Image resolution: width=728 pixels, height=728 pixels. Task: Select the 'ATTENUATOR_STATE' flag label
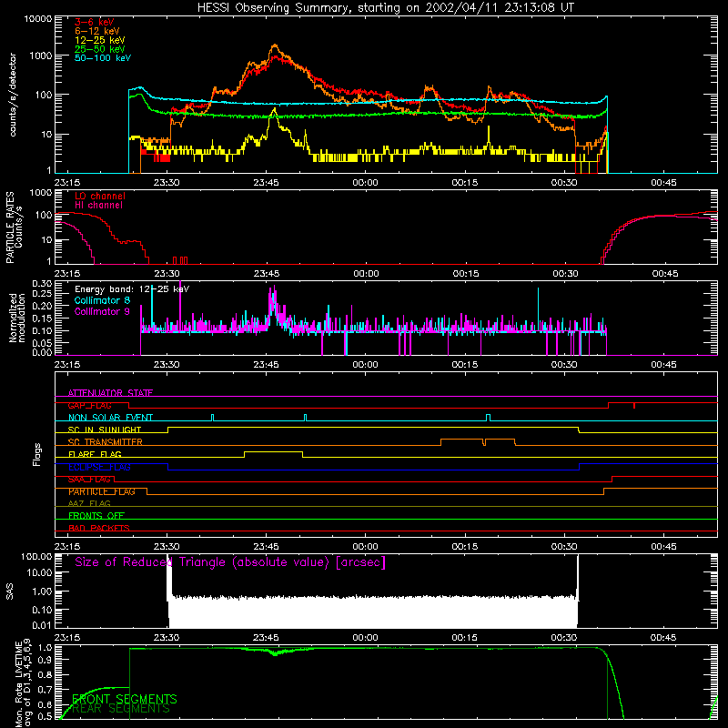point(110,393)
